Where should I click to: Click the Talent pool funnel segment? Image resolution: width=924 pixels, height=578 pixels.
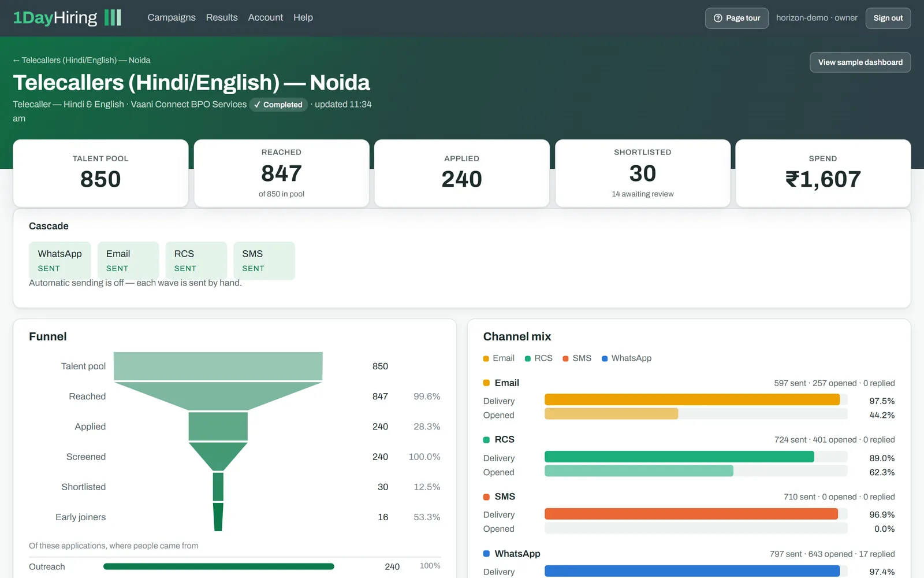[218, 366]
